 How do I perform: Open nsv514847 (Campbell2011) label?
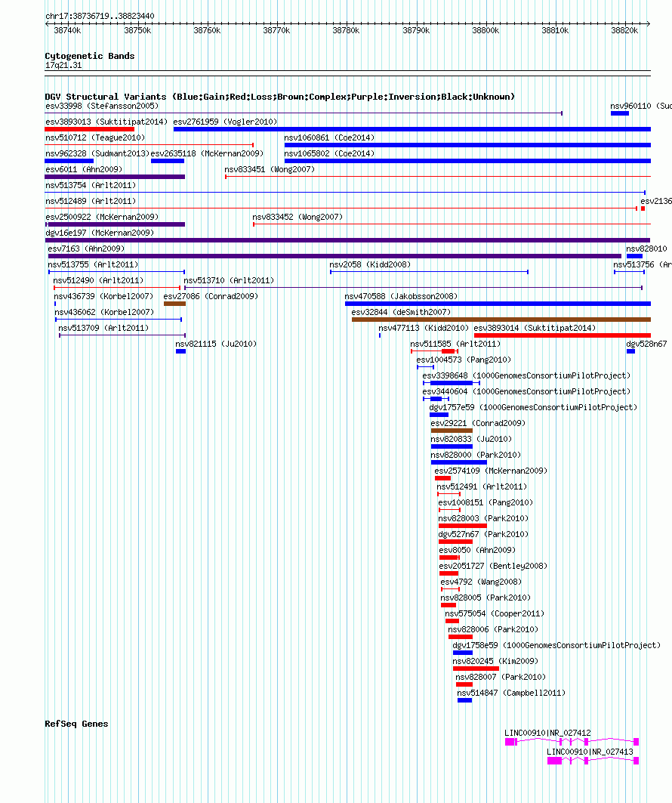511,693
